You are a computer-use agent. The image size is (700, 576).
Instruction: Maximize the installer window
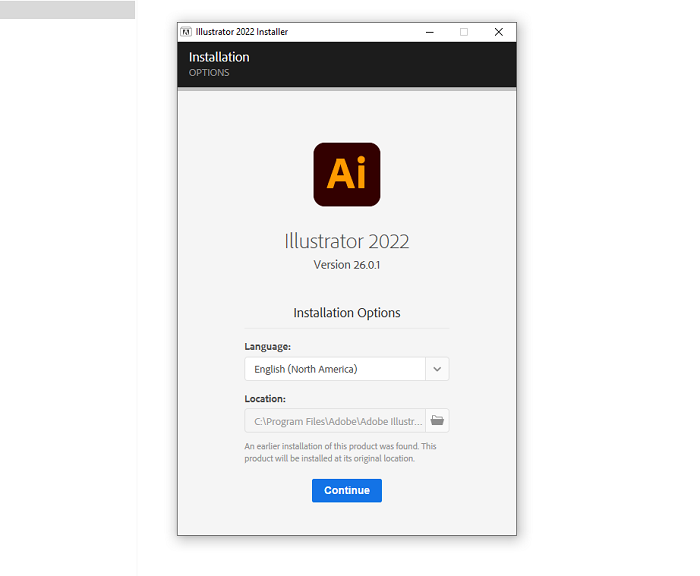pos(463,32)
